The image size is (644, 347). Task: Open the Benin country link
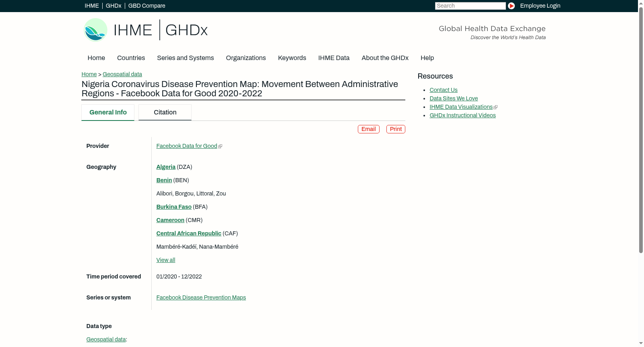[164, 180]
